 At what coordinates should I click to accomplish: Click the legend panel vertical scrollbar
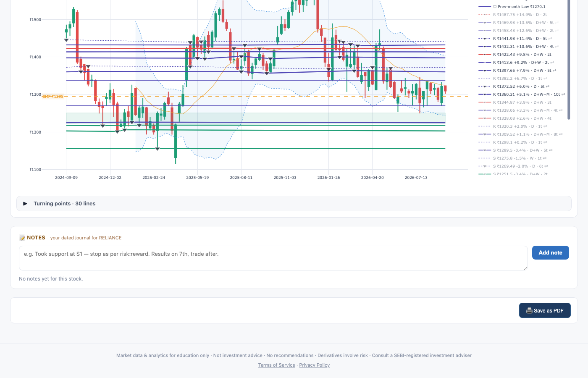pyautogui.click(x=569, y=59)
